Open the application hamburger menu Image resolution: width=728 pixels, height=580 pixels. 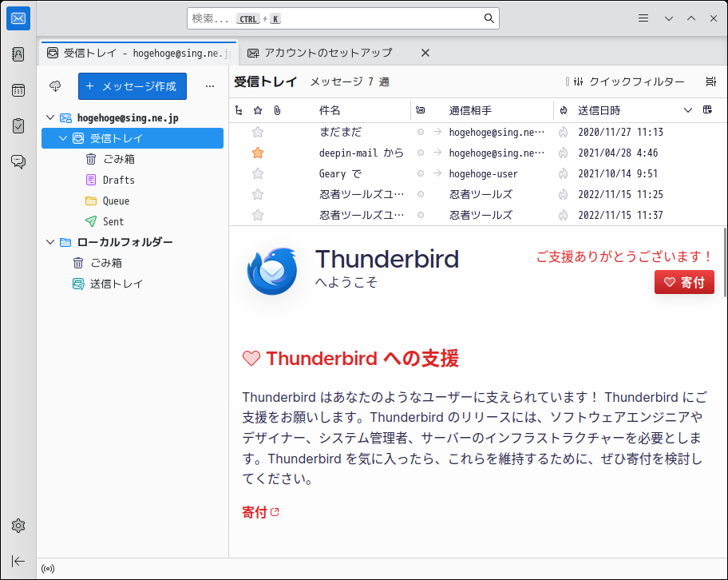pos(643,18)
